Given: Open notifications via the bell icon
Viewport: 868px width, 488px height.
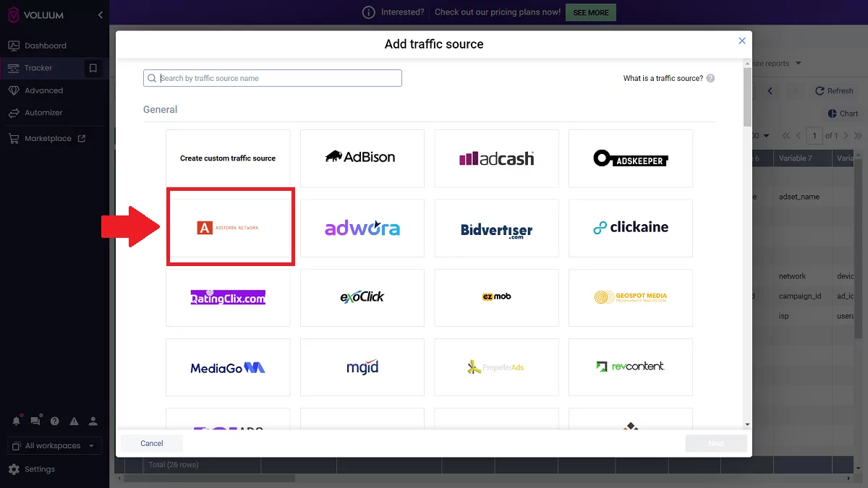Looking at the screenshot, I should (16, 420).
